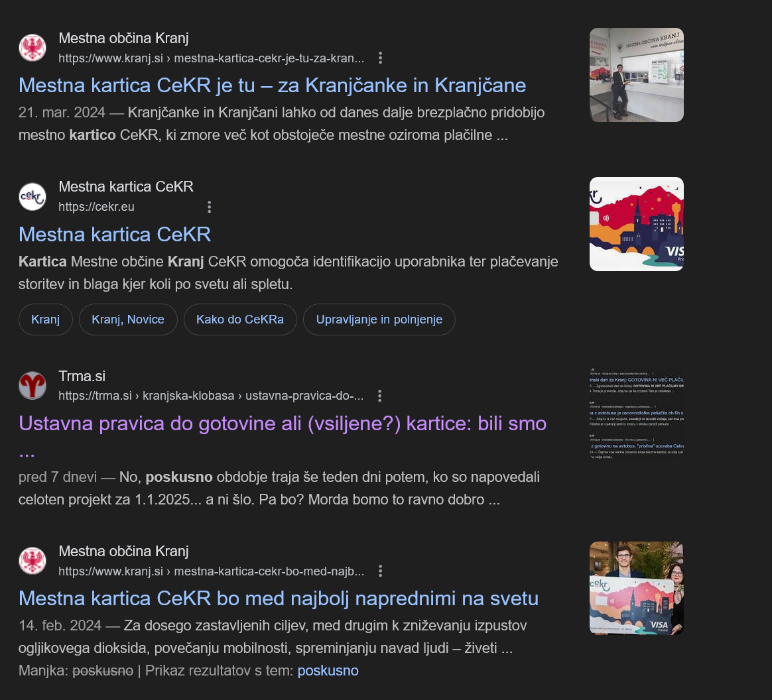Click the 'Mestna občina Kranj' site name of the first result
772x700 pixels.
[x=123, y=38]
